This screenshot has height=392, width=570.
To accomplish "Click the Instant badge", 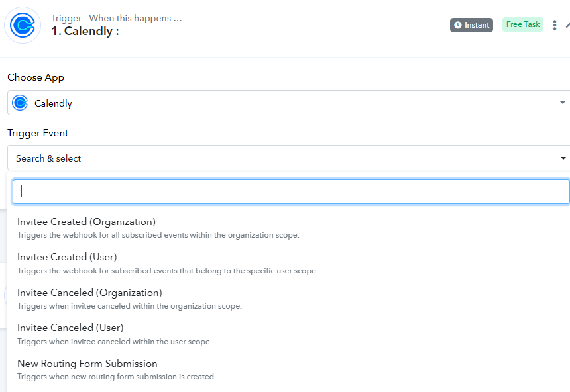I will 471,25.
